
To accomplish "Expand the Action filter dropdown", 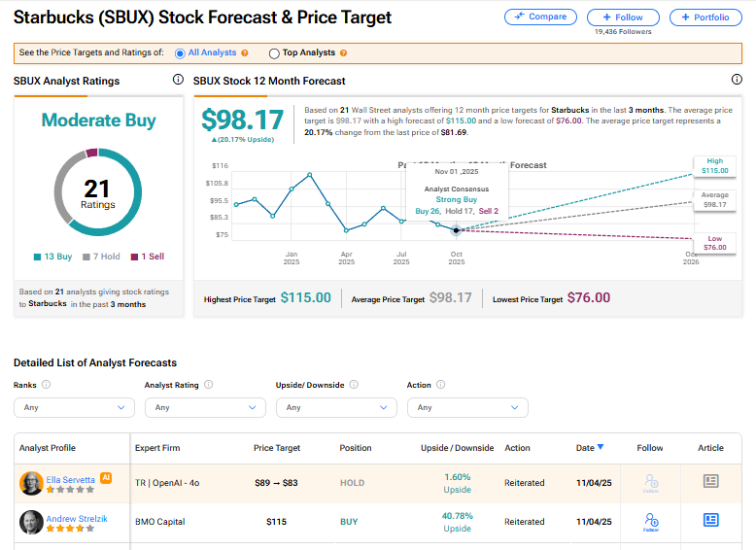I will tap(467, 407).
